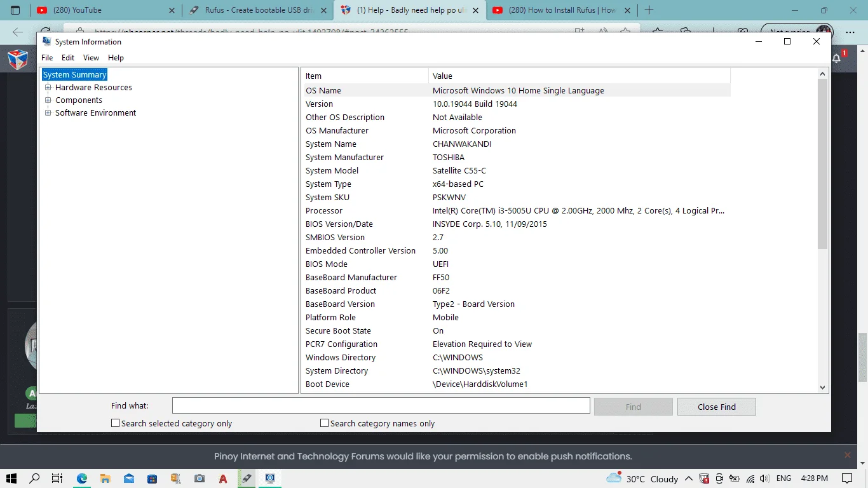
Task: Click the Value column header
Action: click(x=580, y=76)
